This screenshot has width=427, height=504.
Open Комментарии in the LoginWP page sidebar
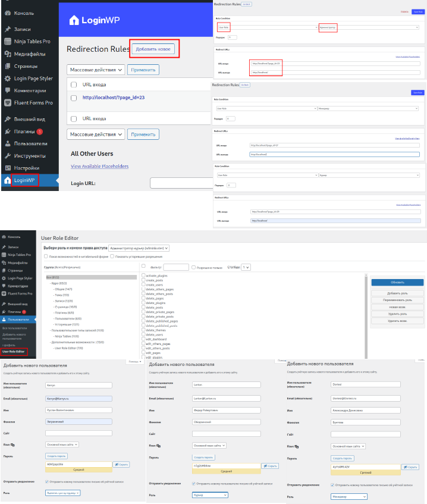[30, 90]
